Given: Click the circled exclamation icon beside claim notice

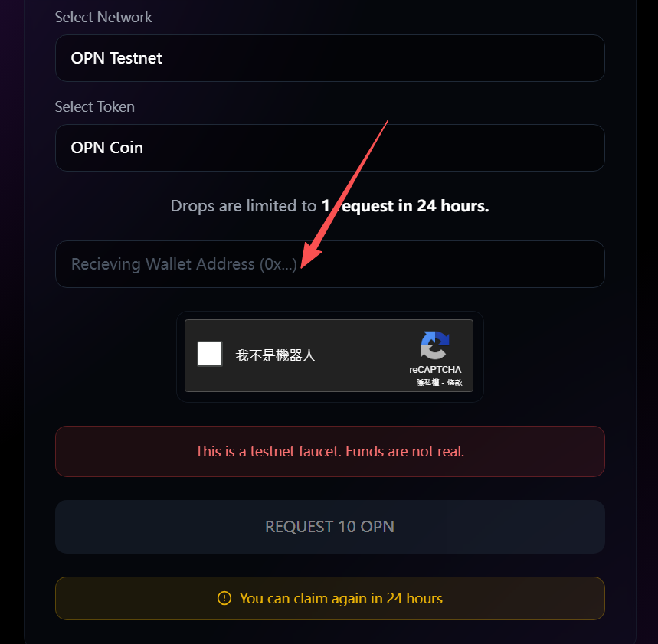Looking at the screenshot, I should [224, 598].
